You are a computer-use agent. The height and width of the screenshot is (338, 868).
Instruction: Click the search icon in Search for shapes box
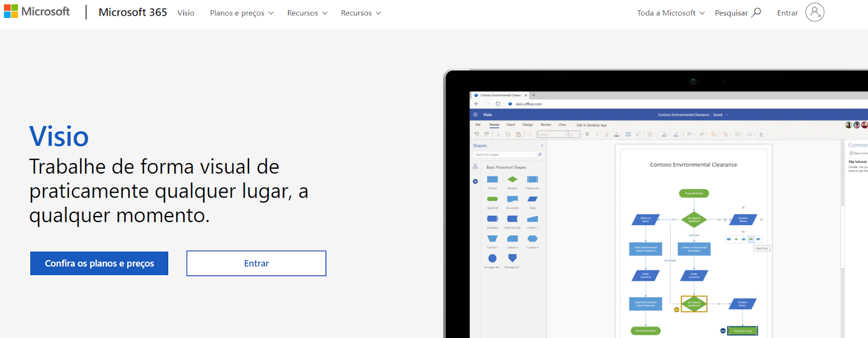tap(540, 155)
